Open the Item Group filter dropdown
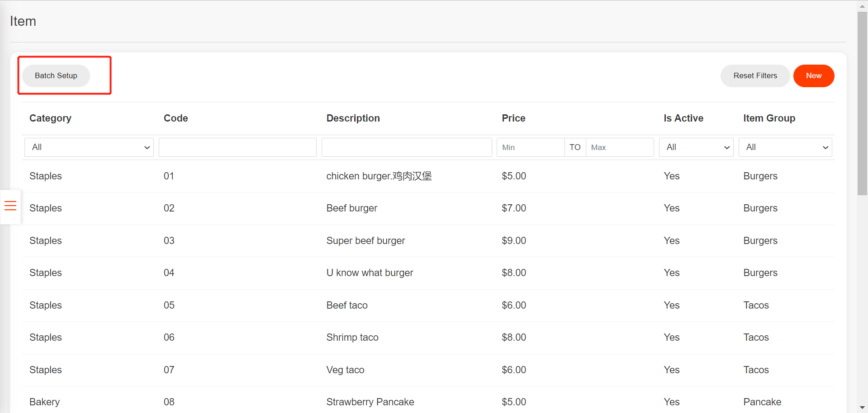This screenshot has width=868, height=413. [785, 147]
